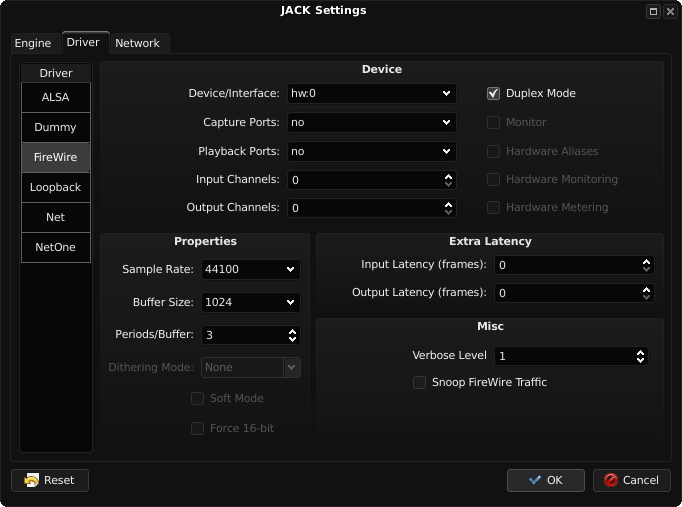The height and width of the screenshot is (507, 682).
Task: Toggle the Hardware Aliases checkbox
Action: click(493, 151)
